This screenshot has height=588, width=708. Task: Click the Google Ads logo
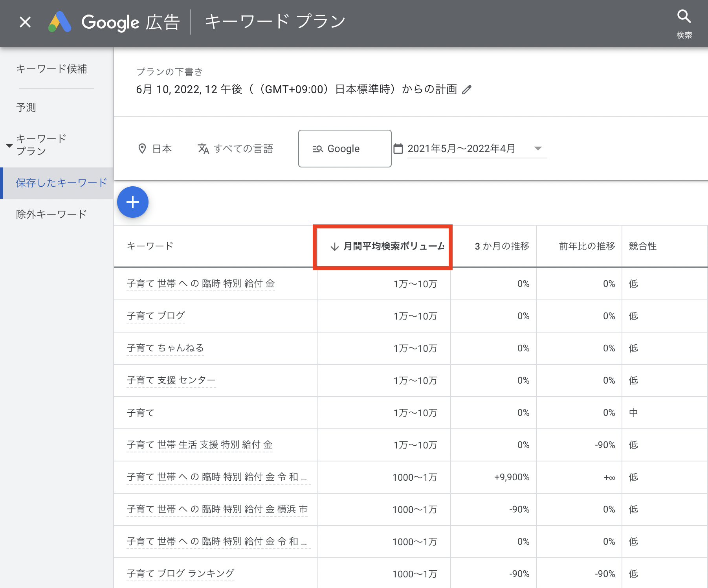point(60,22)
